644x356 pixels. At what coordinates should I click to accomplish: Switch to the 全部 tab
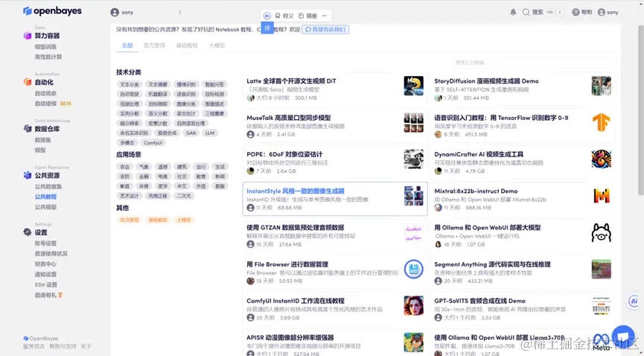coord(127,45)
